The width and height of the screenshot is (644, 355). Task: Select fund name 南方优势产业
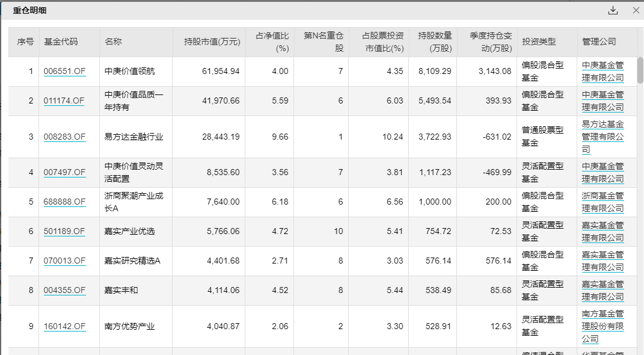[x=129, y=326]
